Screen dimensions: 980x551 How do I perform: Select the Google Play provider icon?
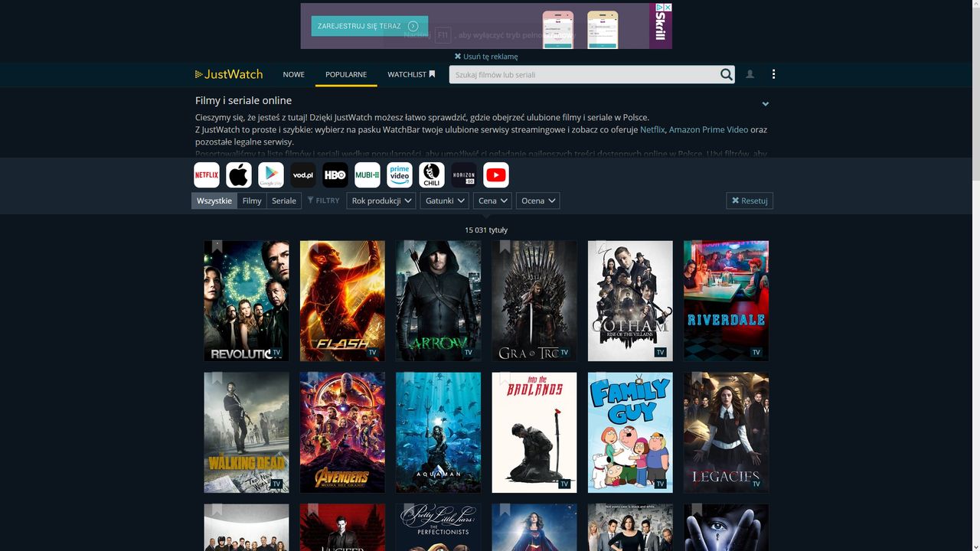pos(271,175)
